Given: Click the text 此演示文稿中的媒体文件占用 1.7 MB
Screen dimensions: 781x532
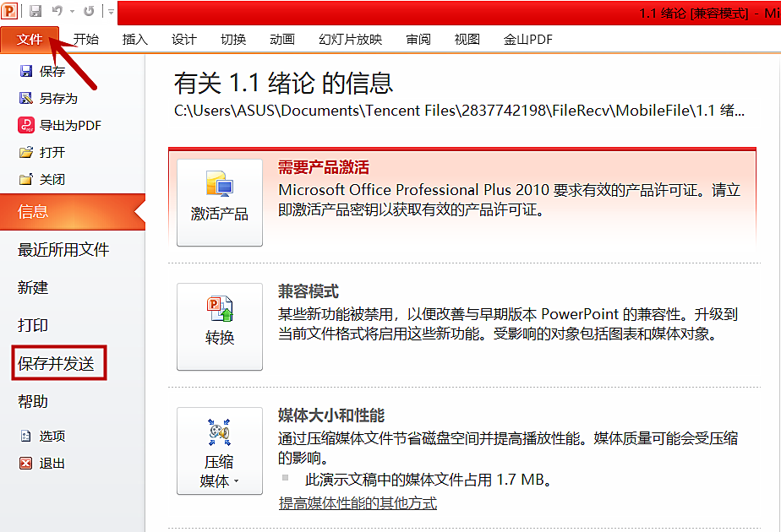Looking at the screenshot, I should [429, 480].
